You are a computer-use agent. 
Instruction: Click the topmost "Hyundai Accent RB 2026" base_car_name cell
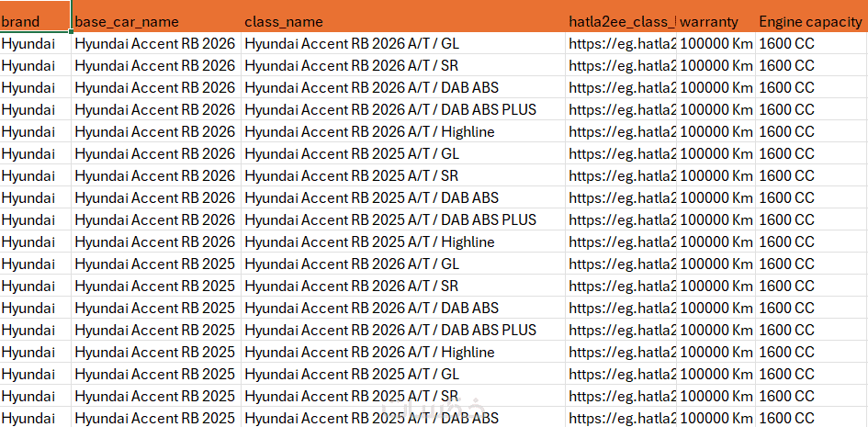click(x=155, y=43)
